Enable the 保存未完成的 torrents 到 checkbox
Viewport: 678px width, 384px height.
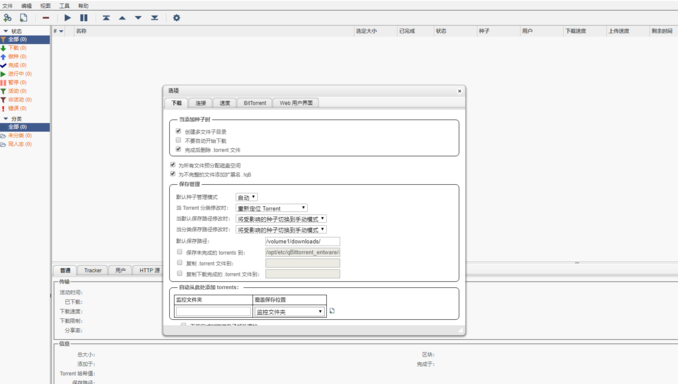coord(179,252)
